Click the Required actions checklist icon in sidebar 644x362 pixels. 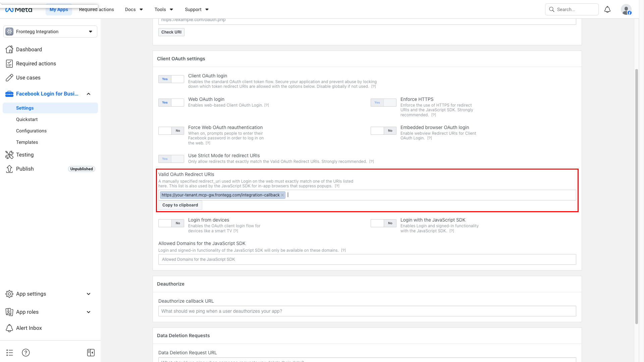coord(9,64)
